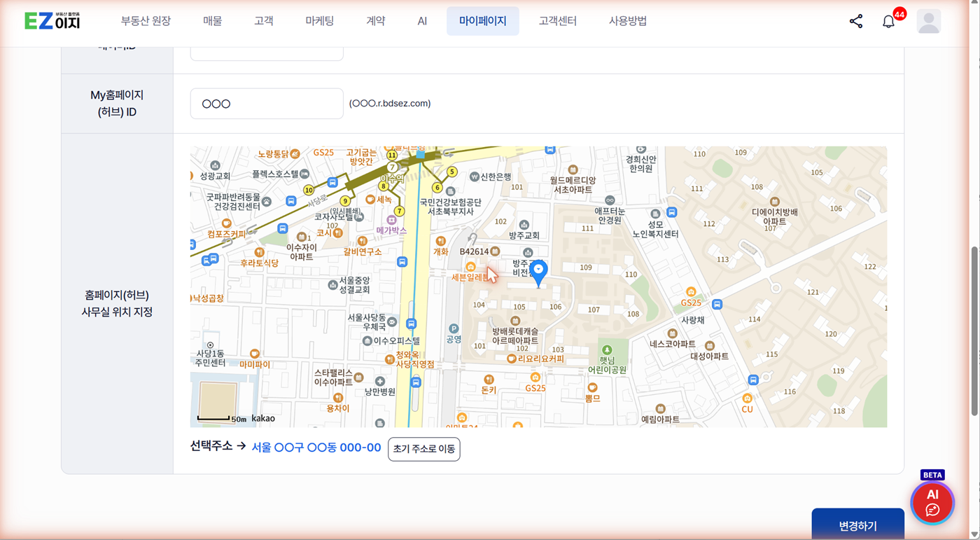Click the 대성아파트 apartment icon
The width and height of the screenshot is (980, 540).
coord(710,346)
